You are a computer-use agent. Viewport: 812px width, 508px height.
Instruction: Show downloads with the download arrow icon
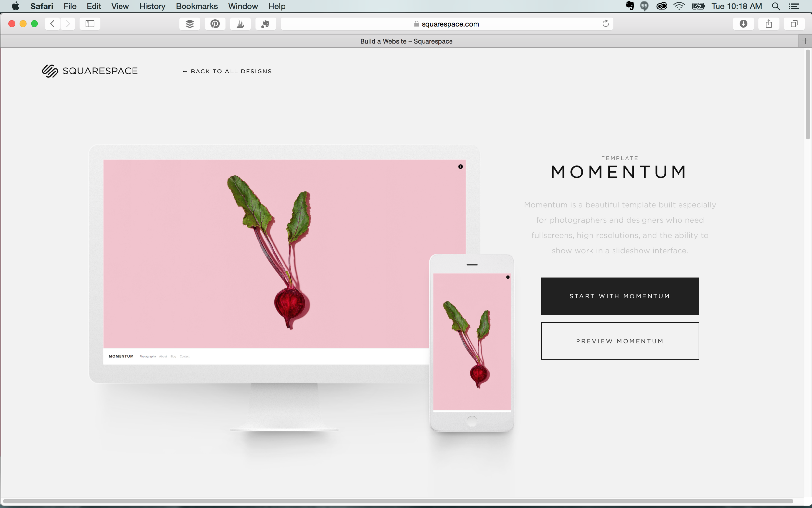click(x=743, y=23)
